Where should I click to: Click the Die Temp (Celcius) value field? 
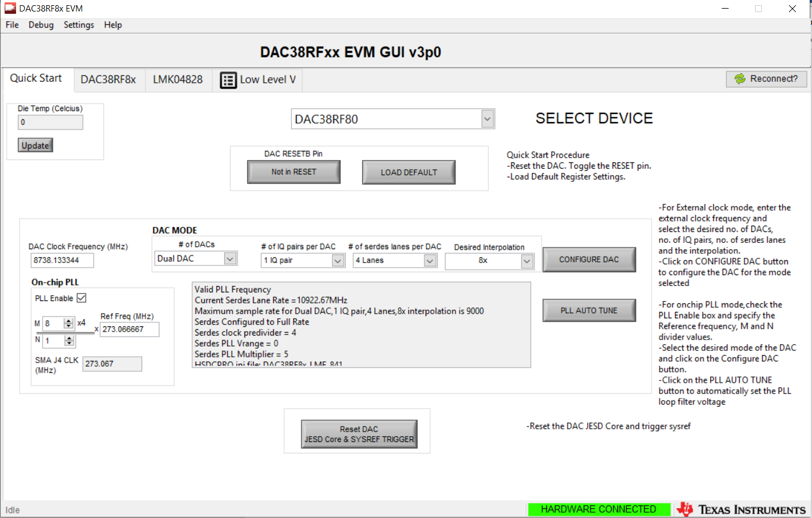51,123
